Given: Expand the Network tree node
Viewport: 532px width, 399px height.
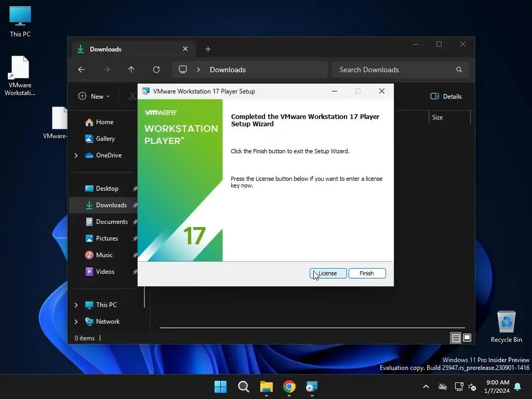Looking at the screenshot, I should (76, 322).
